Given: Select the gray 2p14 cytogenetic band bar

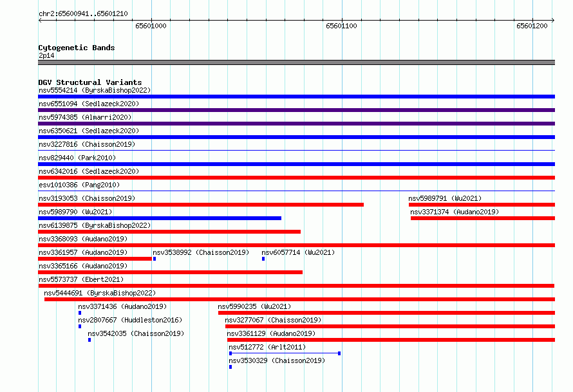Looking at the screenshot, I should click(x=296, y=62).
